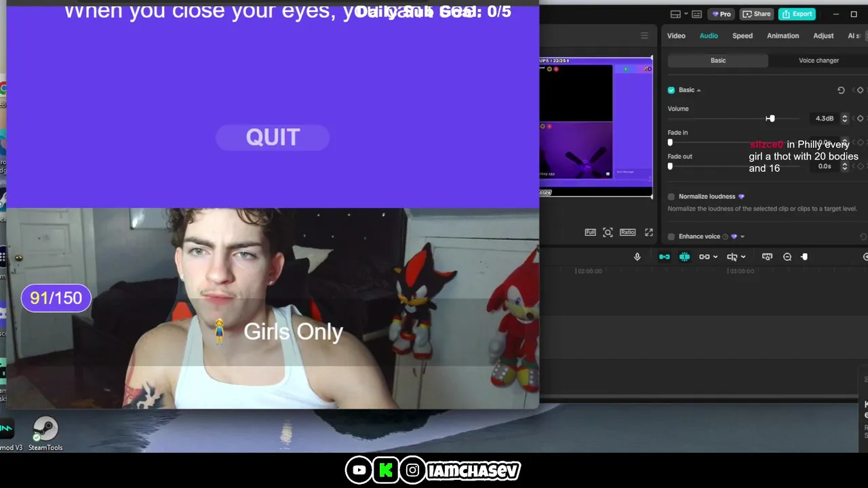
Task: Click the Volume label text
Action: click(678, 108)
